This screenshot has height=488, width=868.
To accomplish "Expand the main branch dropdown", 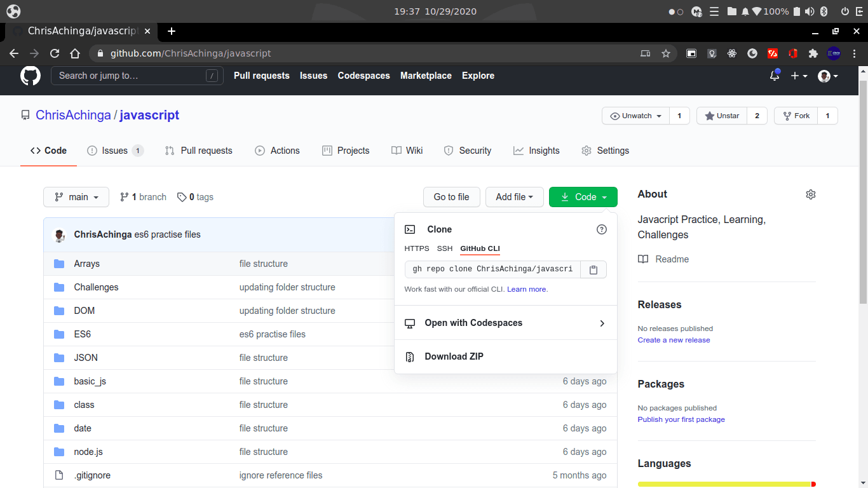I will tap(76, 197).
